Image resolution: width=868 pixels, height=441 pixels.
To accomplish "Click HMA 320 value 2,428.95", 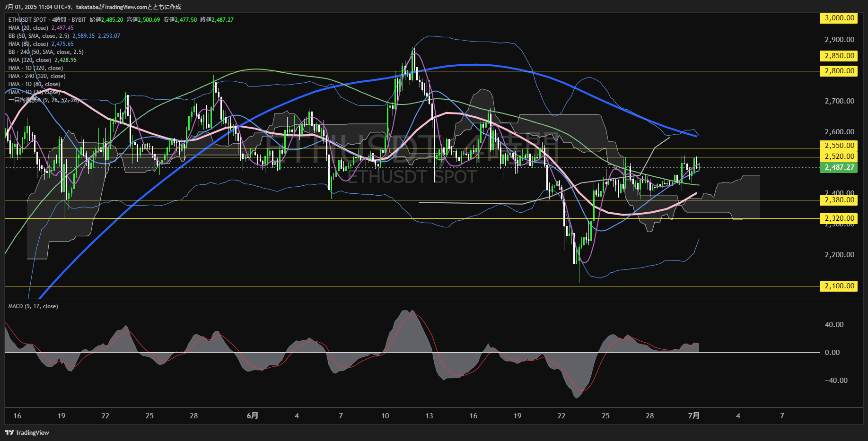I will tap(65, 60).
